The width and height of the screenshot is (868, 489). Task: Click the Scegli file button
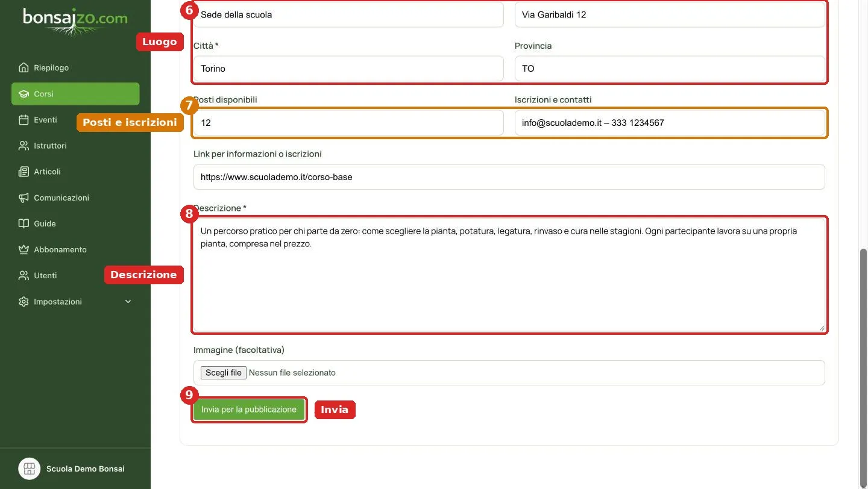[x=224, y=373]
